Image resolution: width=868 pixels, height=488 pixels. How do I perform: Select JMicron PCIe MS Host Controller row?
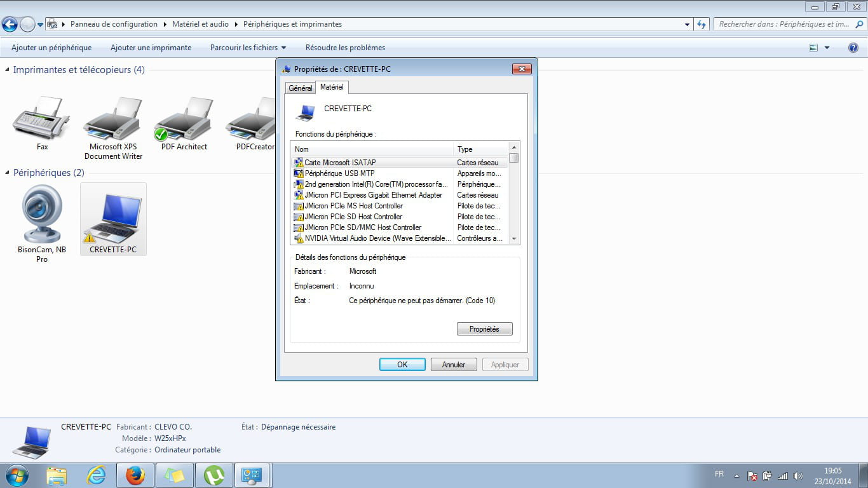tap(400, 206)
